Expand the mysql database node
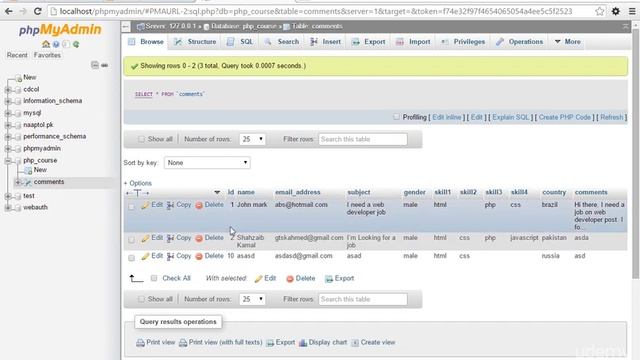 [x=8, y=113]
